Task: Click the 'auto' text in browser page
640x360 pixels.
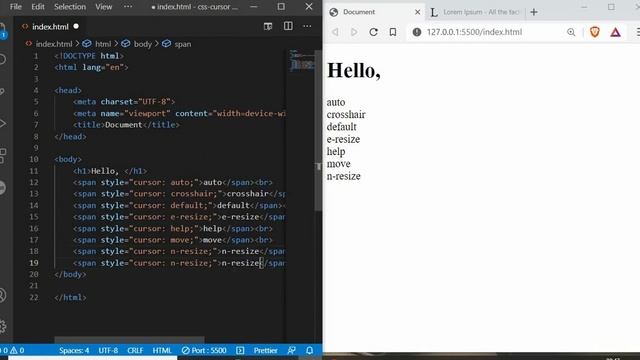Action: [x=336, y=102]
